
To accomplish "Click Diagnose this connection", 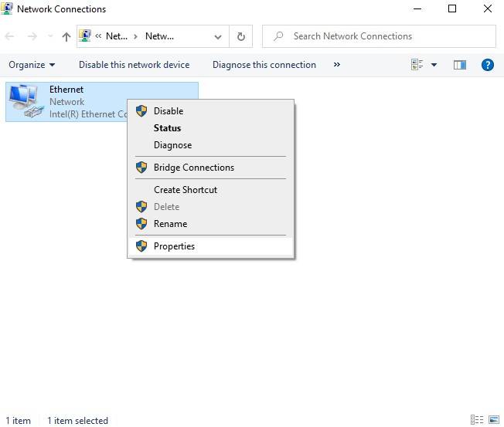I will (264, 65).
